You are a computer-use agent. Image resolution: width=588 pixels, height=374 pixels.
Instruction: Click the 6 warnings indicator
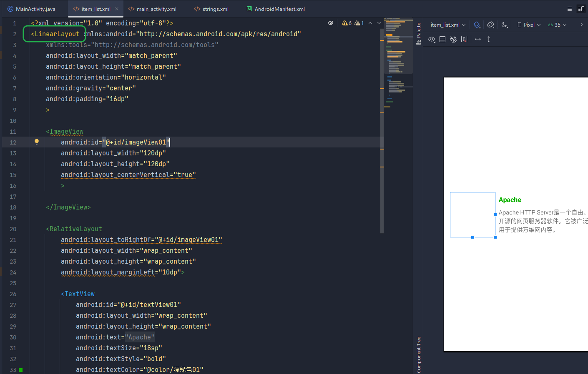[x=347, y=23]
